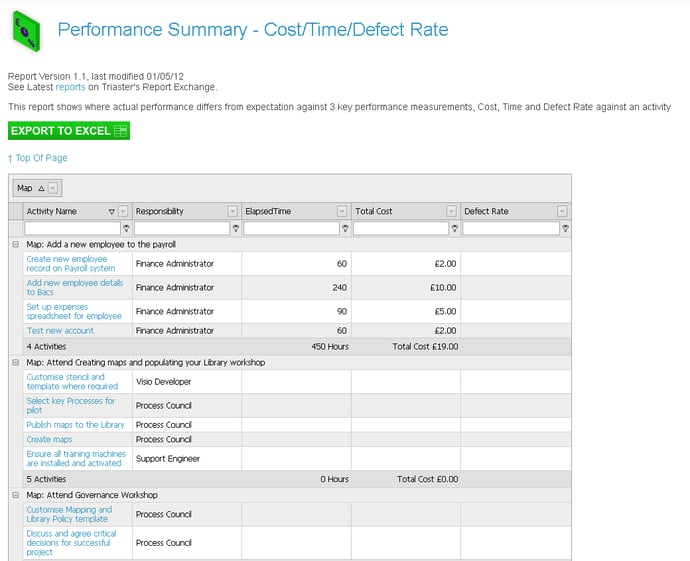Collapse the 'Add a new employee to the payroll' group
Image resolution: width=690 pixels, height=561 pixels.
(16, 244)
